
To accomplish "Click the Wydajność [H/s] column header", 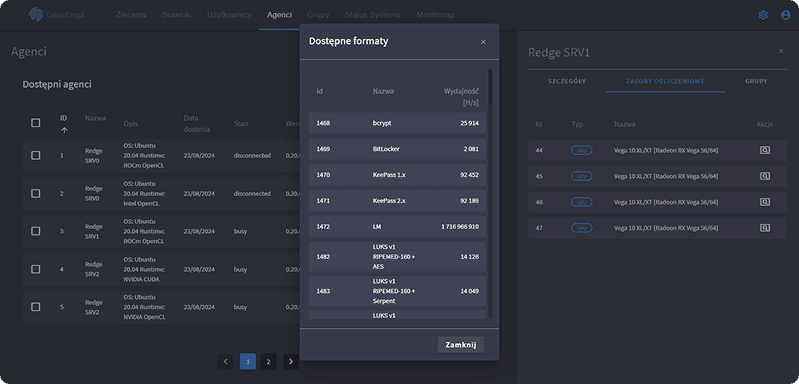I will coord(461,97).
